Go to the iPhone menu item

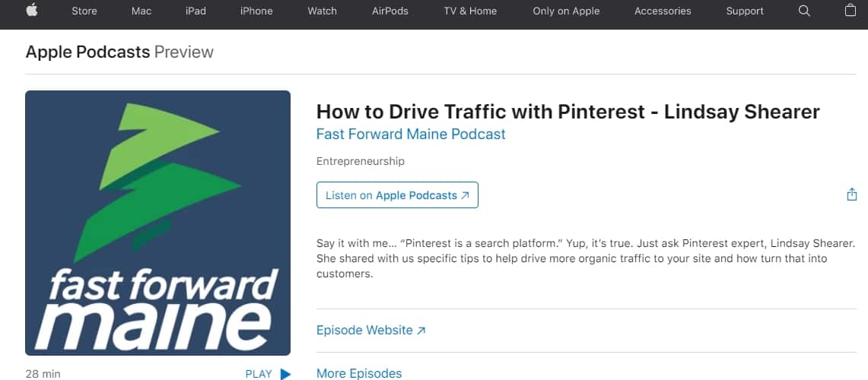(x=256, y=11)
